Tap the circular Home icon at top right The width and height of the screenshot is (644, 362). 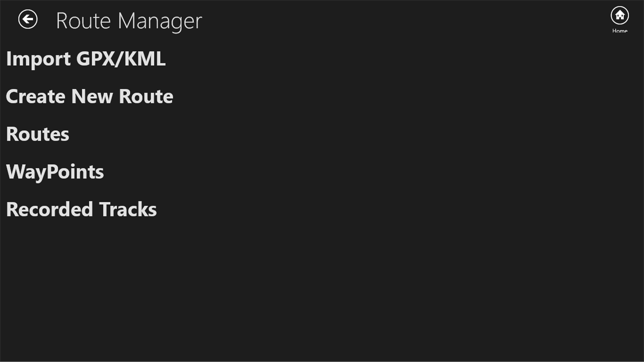620,16
